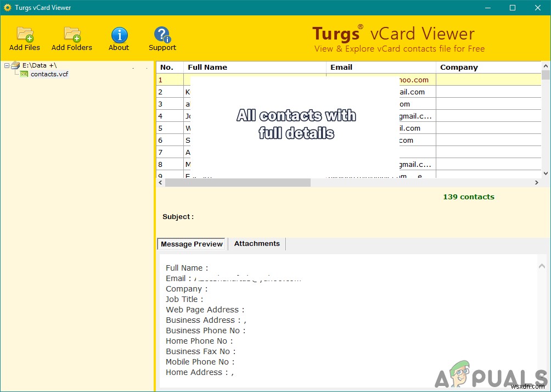551x392 pixels.
Task: Select contact row number 4
Action: [x=348, y=116]
